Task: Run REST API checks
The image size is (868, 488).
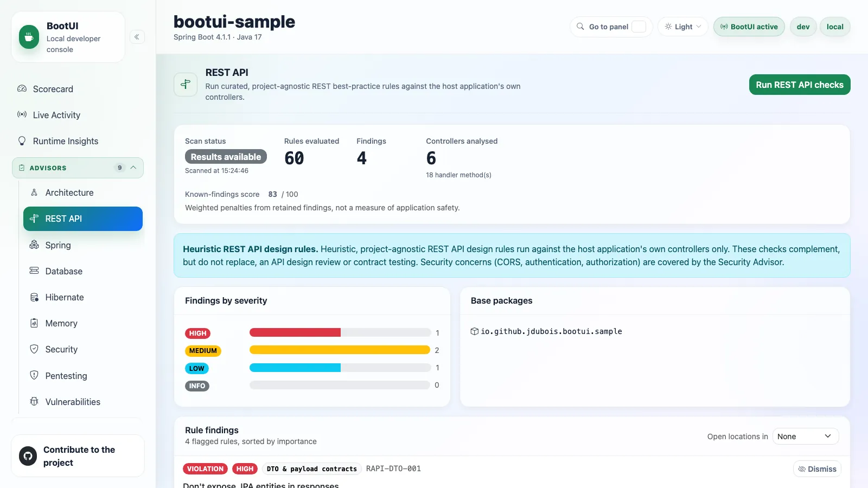Action: (x=800, y=85)
